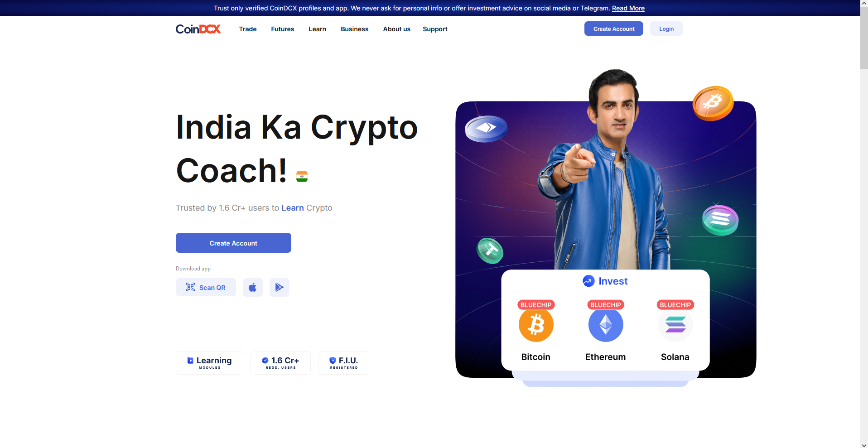Click the 1.6 Cr+ Regd. Users badge
868x448 pixels.
[x=280, y=363]
